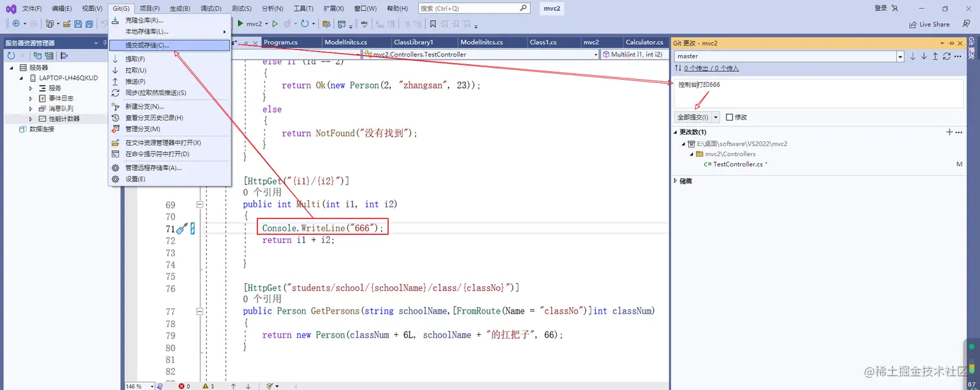Click the Connect to Database icon in Server Explorer
The height and width of the screenshot is (390, 980).
pos(38,56)
